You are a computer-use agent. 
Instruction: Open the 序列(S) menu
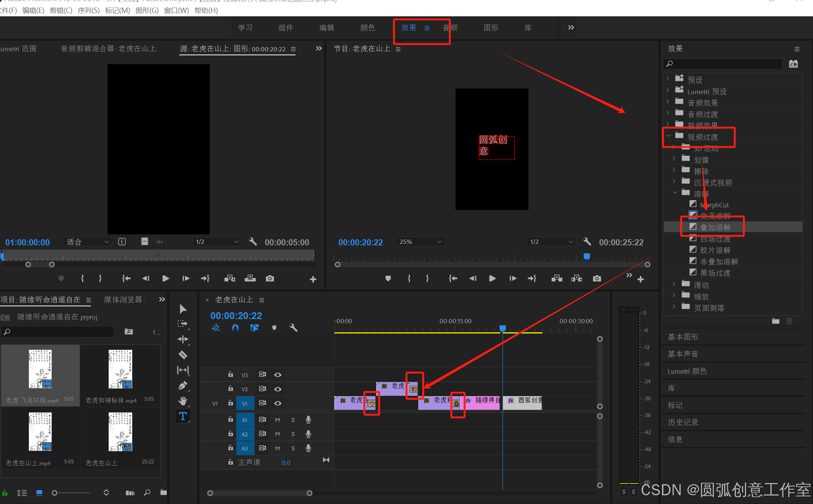[x=89, y=10]
